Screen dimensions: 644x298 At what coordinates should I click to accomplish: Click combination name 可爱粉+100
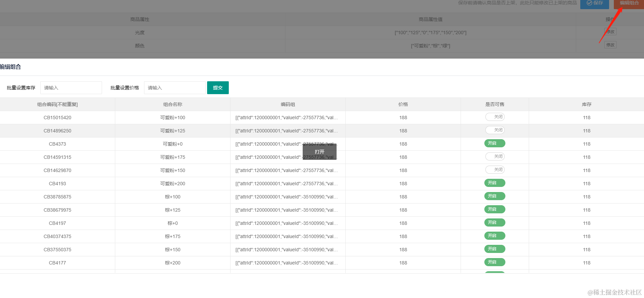(x=173, y=118)
